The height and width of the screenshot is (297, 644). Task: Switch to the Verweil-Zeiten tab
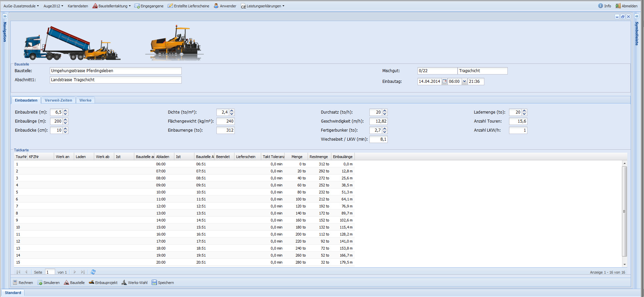click(58, 100)
